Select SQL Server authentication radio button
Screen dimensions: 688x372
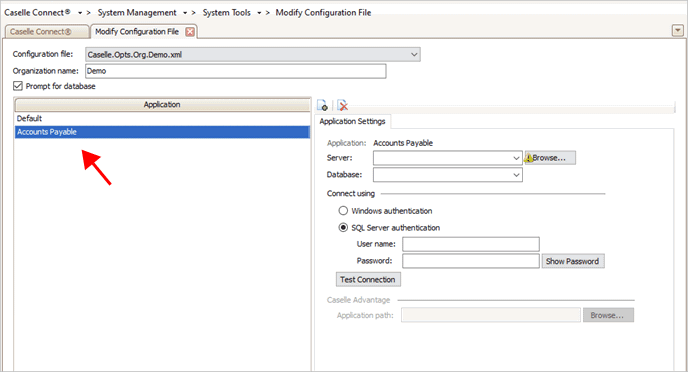tap(343, 228)
